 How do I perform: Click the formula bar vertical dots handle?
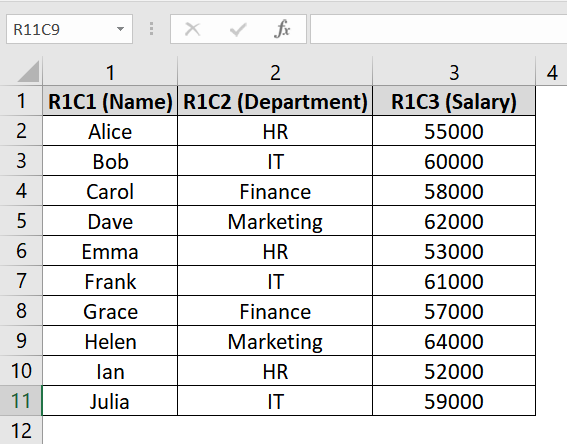pos(152,29)
